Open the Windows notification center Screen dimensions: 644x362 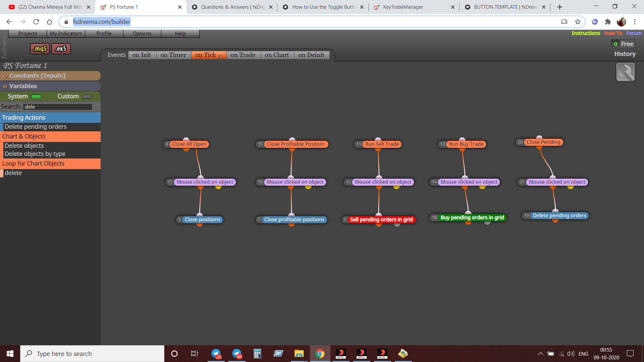[x=630, y=354]
